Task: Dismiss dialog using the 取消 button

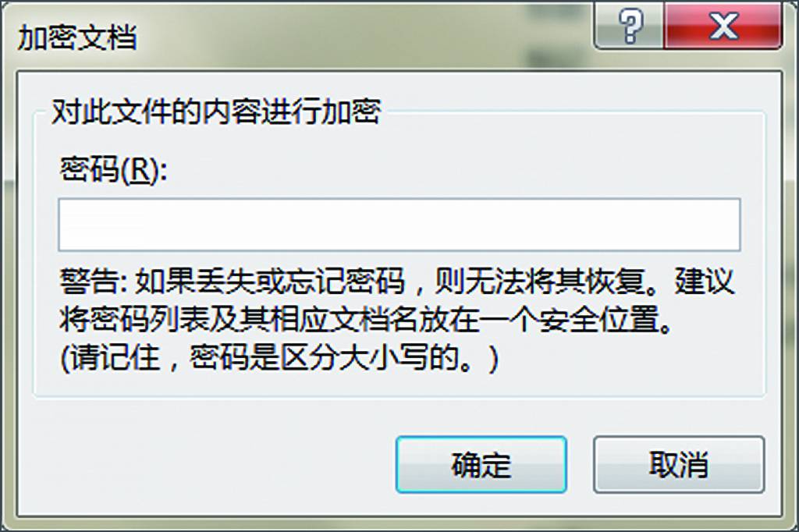Action: click(x=679, y=464)
